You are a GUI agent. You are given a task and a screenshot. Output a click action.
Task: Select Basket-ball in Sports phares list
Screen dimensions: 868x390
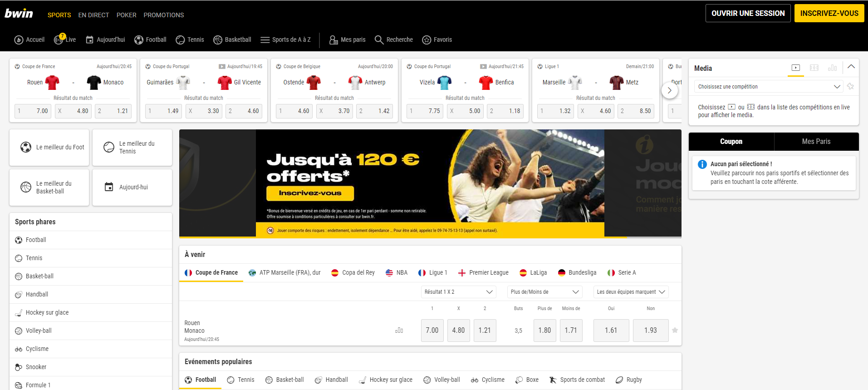pos(91,276)
